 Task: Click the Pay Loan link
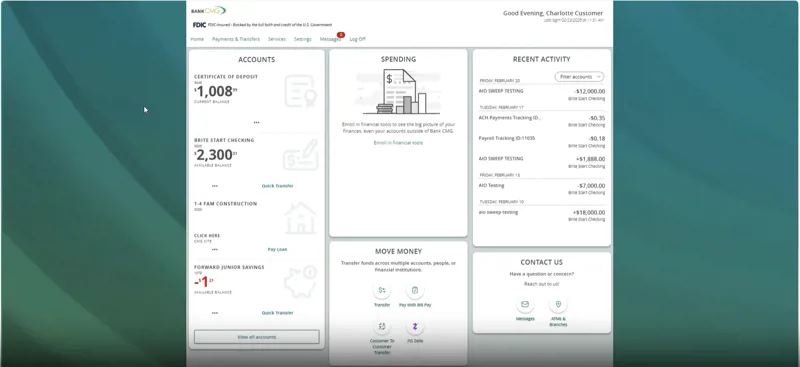tap(278, 250)
